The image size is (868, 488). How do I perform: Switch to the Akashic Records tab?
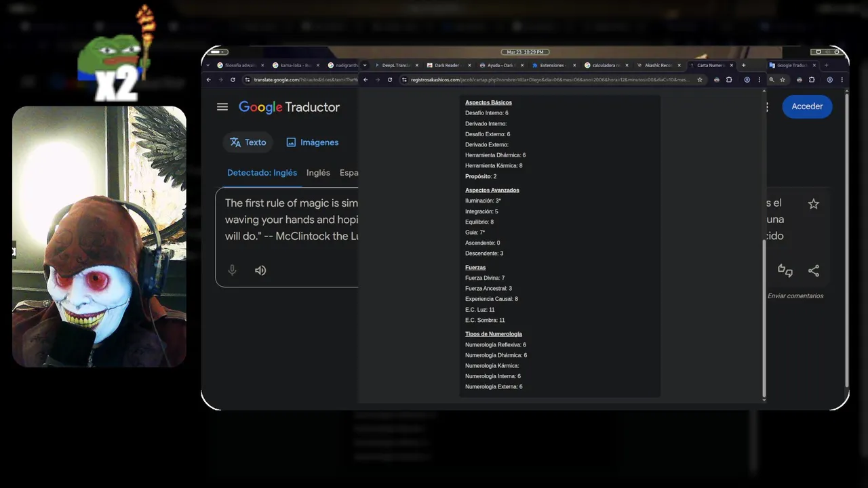pos(658,65)
